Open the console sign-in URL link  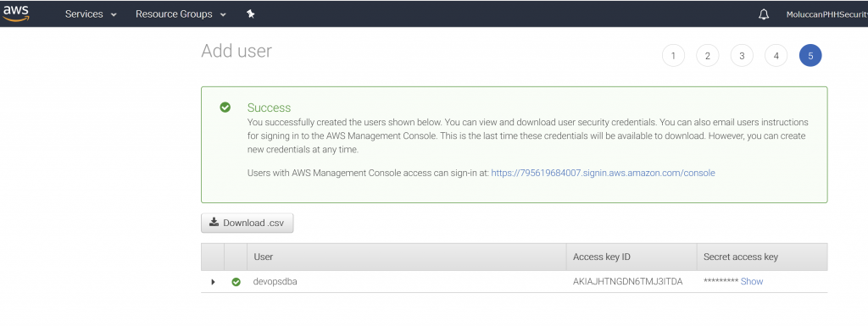point(603,173)
